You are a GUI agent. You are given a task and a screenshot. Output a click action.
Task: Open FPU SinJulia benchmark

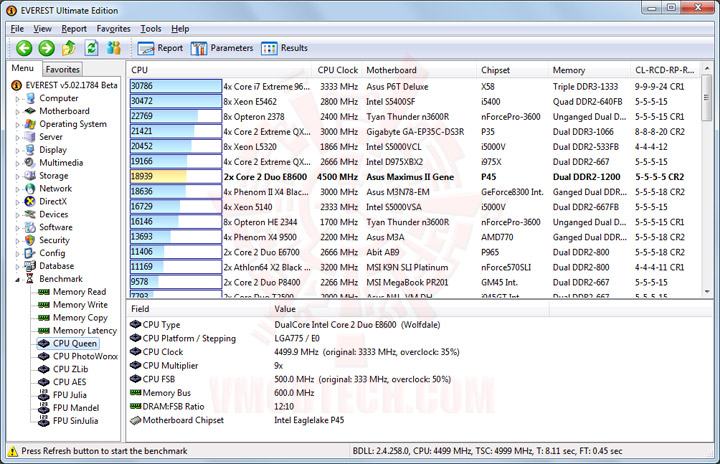(x=68, y=420)
